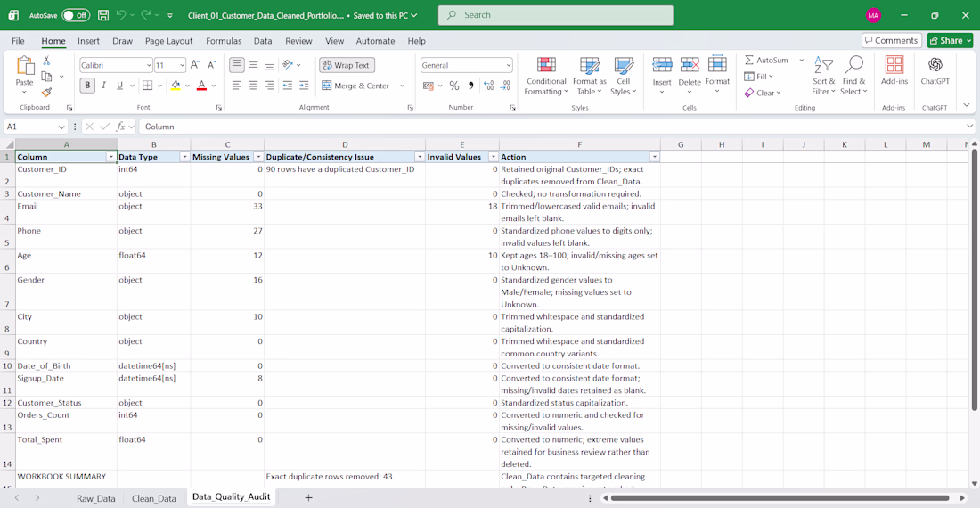Toggle Bold formatting button
980x508 pixels.
click(x=87, y=86)
